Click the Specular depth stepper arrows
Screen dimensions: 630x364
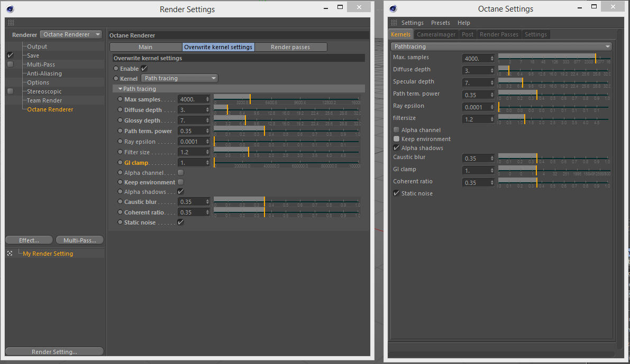coord(492,82)
